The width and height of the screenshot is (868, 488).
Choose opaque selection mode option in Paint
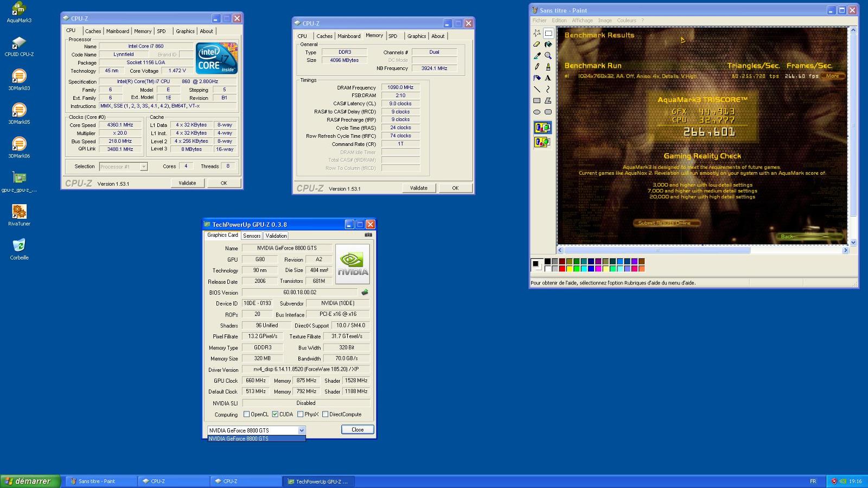542,128
